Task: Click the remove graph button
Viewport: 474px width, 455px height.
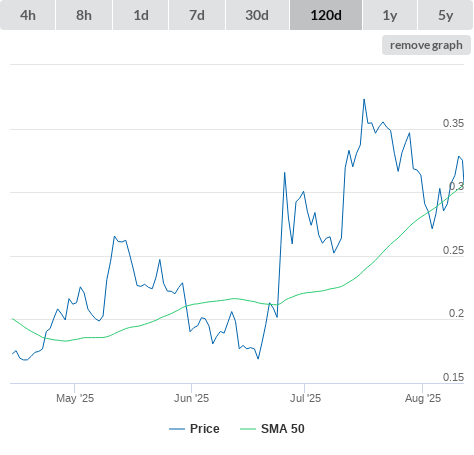Action: tap(426, 45)
